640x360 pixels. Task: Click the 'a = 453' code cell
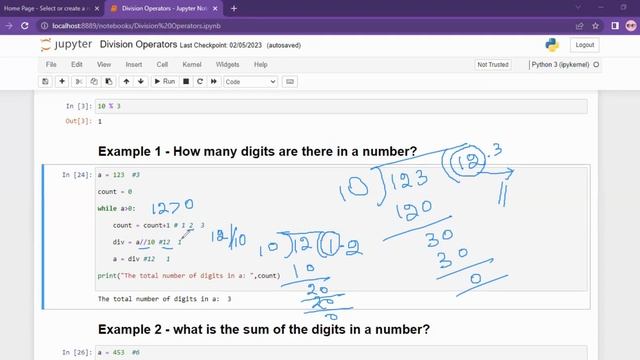pyautogui.click(x=341, y=353)
